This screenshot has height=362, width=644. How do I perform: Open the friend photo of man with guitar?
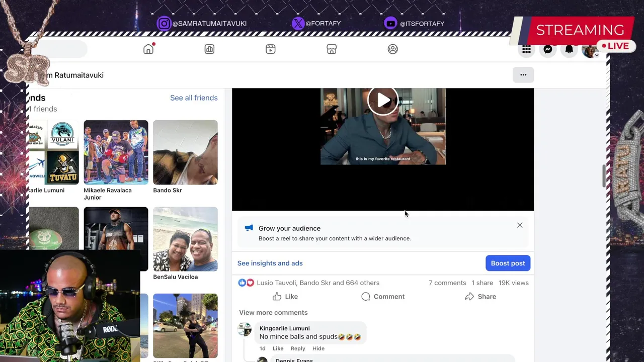pyautogui.click(x=185, y=326)
